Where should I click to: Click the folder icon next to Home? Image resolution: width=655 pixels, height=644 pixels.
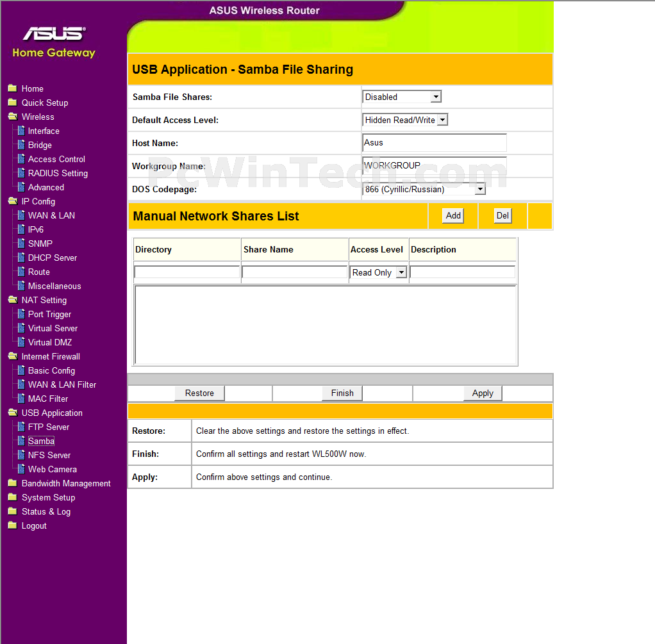pyautogui.click(x=13, y=88)
